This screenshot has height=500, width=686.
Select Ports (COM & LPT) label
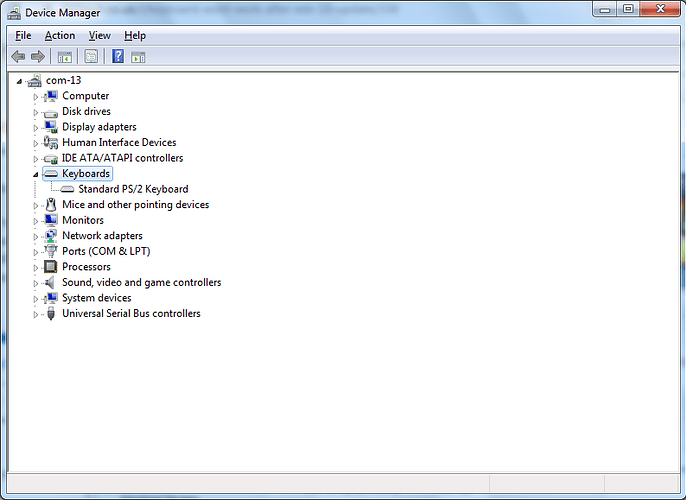106,252
